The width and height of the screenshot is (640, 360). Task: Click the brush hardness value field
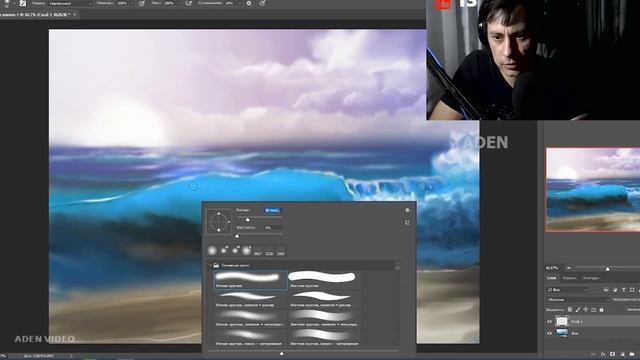click(x=272, y=228)
